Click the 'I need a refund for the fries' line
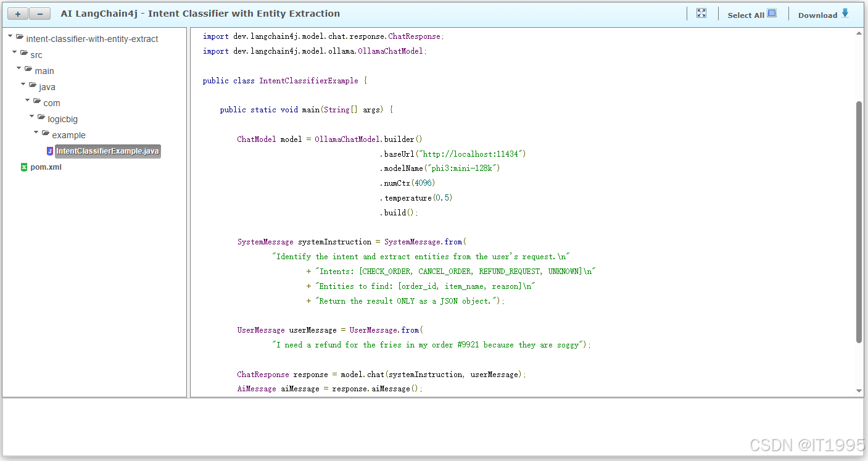Image resolution: width=868 pixels, height=461 pixels. click(431, 345)
